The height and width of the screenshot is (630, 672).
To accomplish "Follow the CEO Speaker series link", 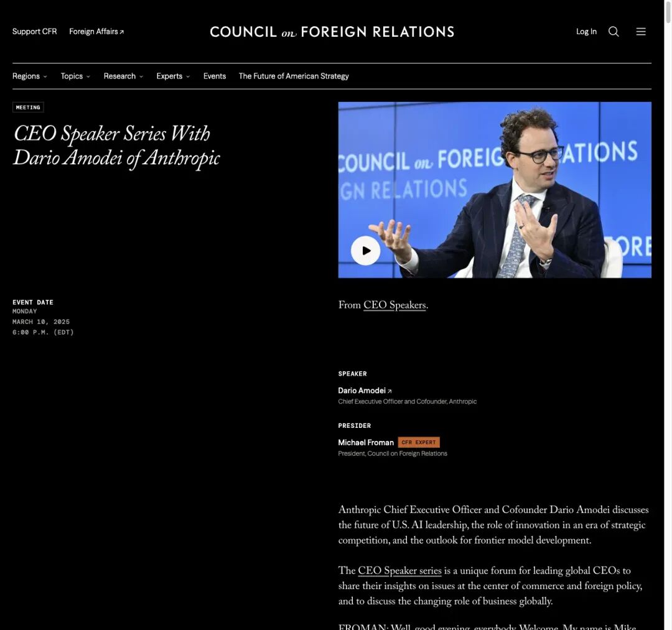I will [399, 571].
